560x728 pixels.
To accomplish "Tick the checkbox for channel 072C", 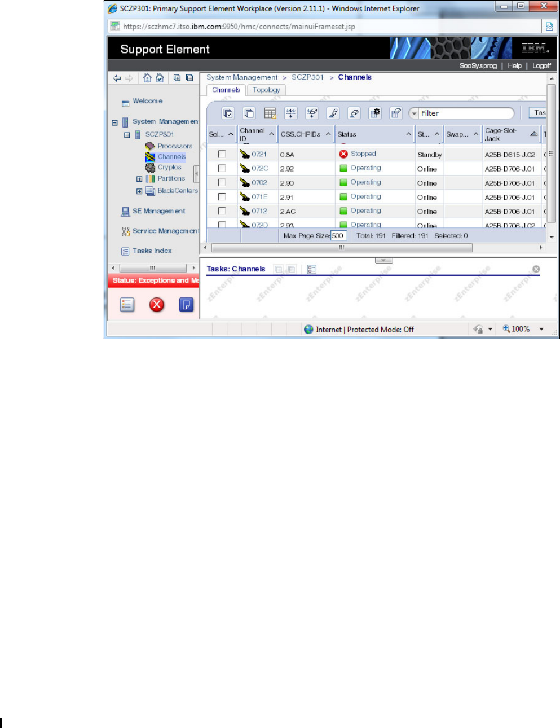I will pos(222,168).
